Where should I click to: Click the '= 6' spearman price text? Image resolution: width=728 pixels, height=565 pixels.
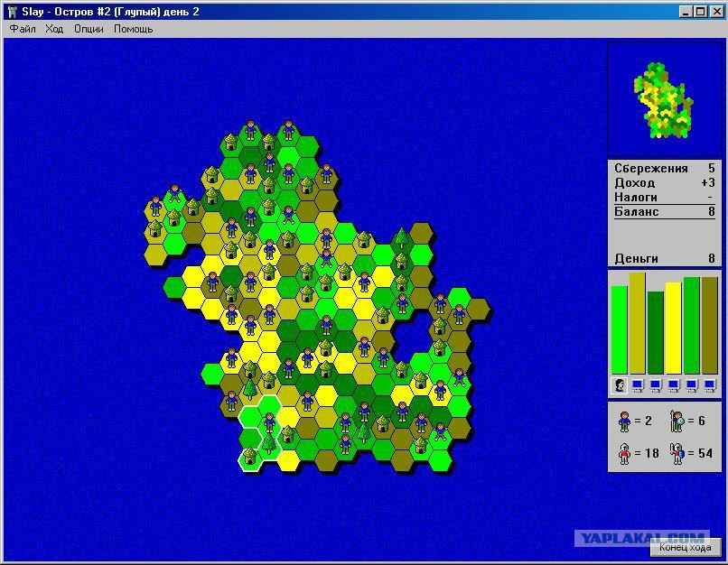(x=696, y=421)
